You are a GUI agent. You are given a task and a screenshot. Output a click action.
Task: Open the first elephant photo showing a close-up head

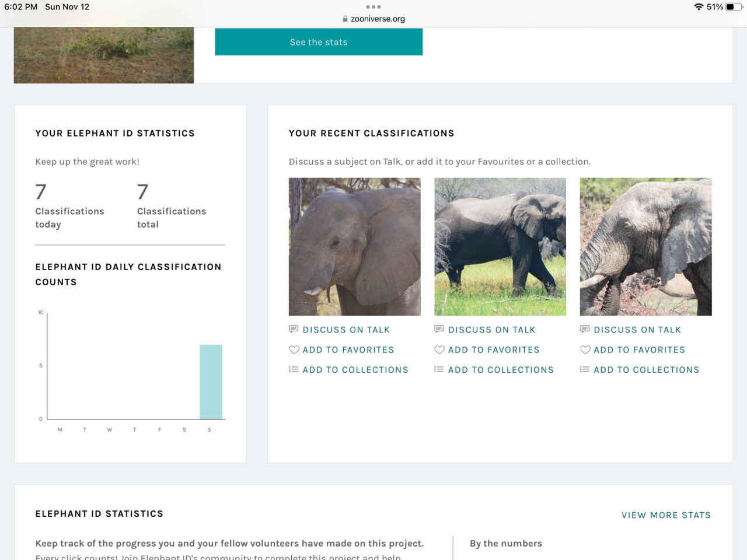(355, 247)
